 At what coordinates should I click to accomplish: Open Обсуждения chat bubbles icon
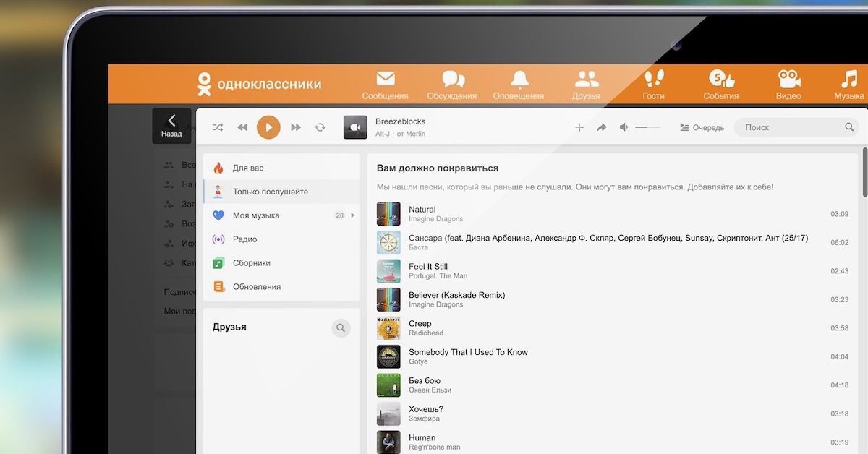pos(453,79)
